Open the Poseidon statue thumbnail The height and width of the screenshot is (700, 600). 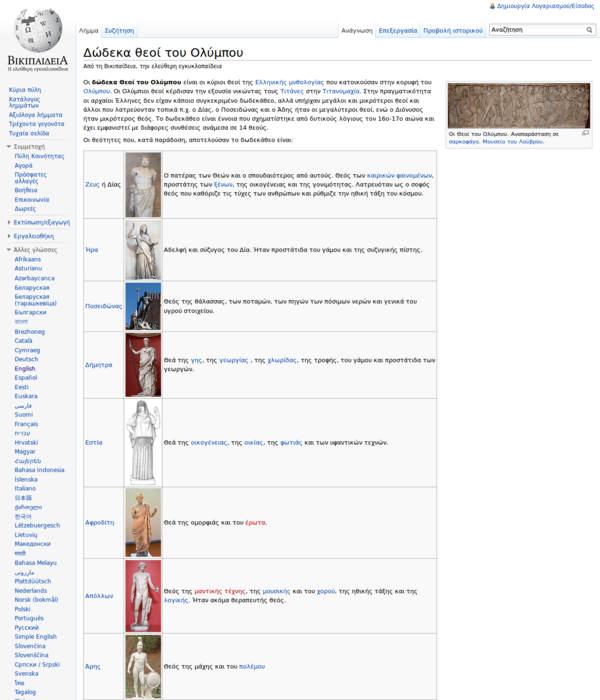coord(143,306)
